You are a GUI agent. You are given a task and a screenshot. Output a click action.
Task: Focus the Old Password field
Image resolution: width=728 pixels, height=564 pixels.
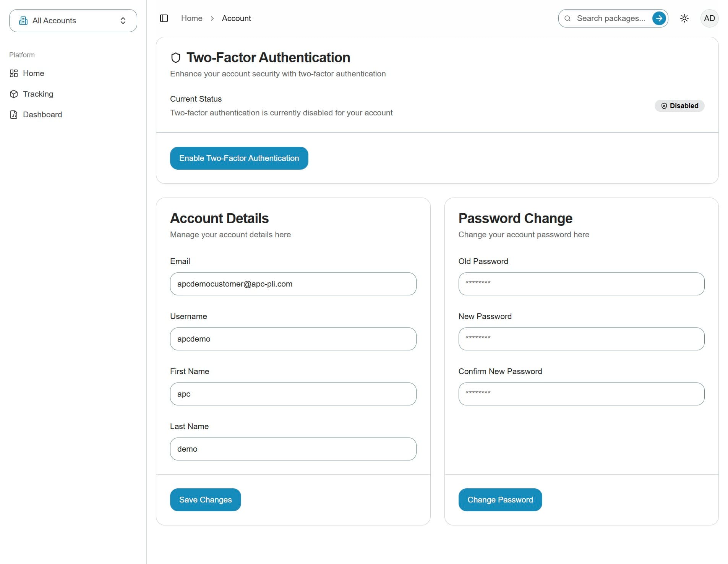pyautogui.click(x=581, y=284)
